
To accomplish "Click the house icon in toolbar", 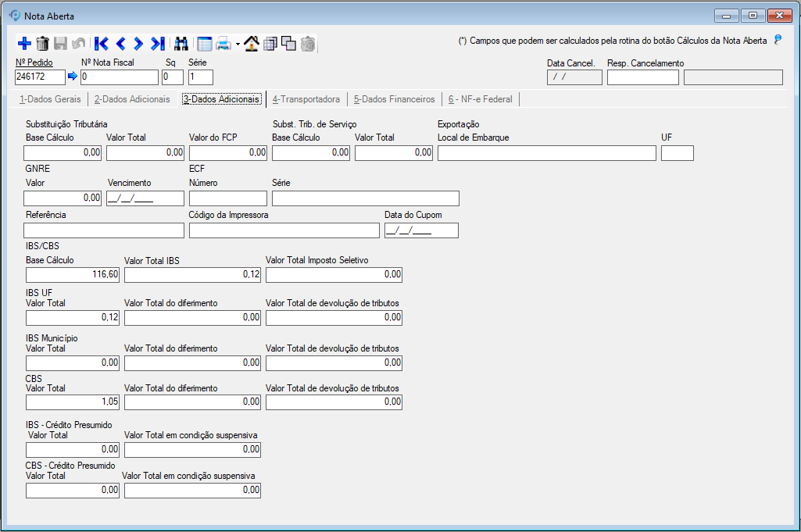I will [252, 44].
